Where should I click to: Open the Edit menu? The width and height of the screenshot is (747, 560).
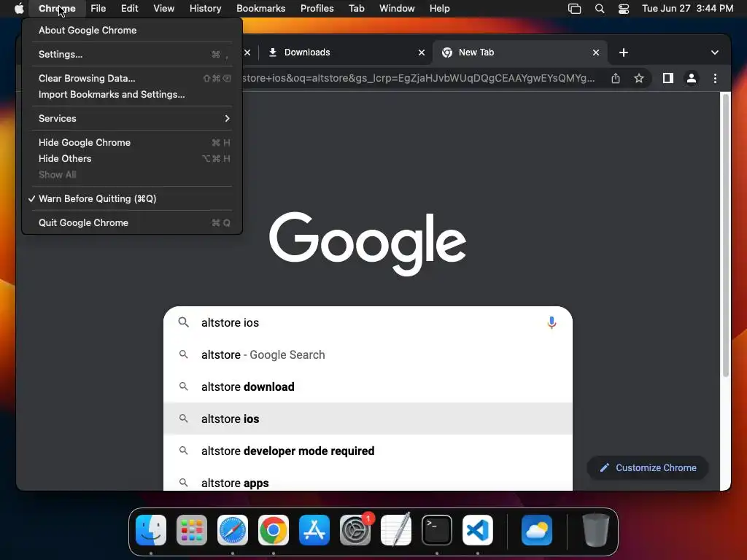[x=129, y=9]
